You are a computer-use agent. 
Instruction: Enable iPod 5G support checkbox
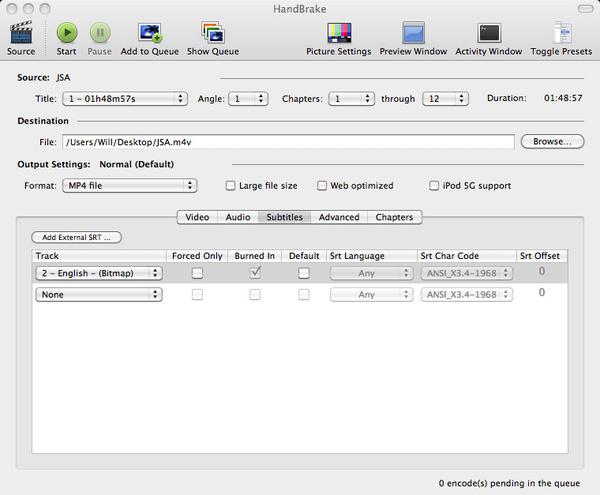click(x=434, y=186)
